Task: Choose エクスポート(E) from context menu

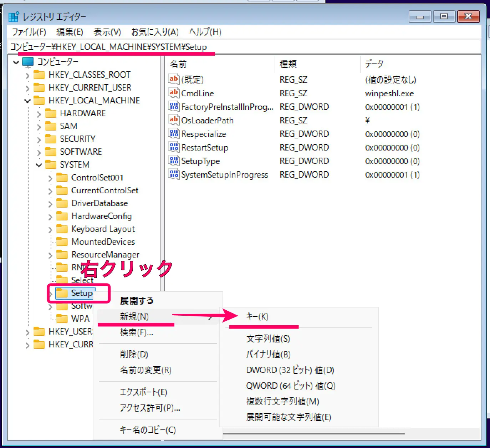Action: (143, 392)
